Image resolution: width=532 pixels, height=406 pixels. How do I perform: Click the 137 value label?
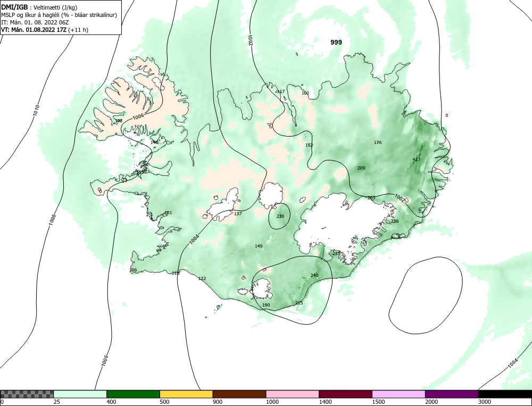(238, 214)
